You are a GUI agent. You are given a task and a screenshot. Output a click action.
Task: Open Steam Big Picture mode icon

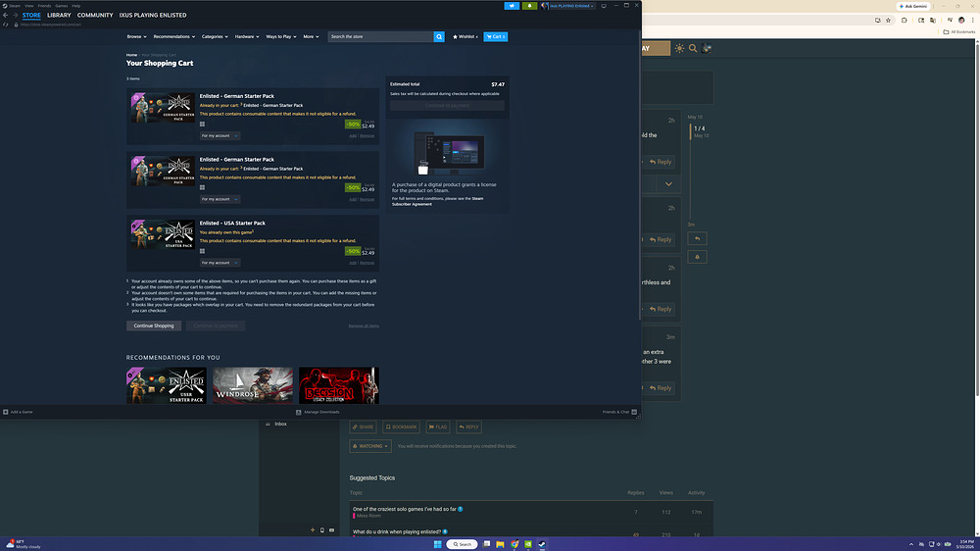point(604,6)
